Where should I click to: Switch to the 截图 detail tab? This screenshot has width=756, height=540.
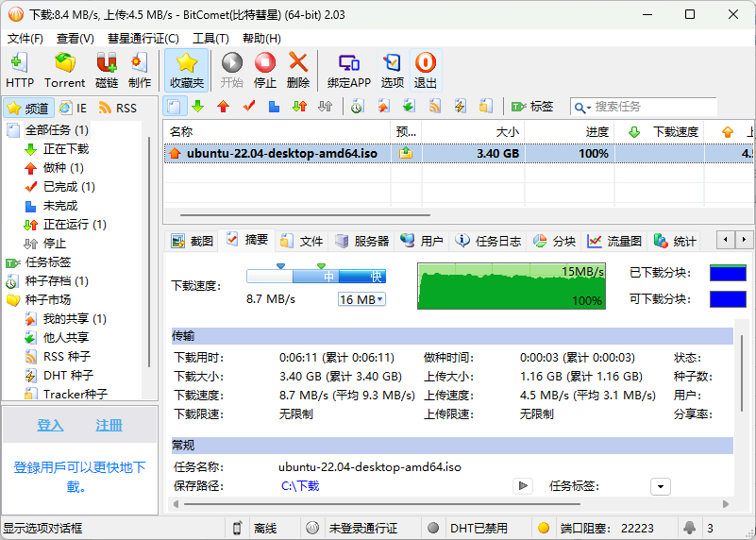point(192,241)
